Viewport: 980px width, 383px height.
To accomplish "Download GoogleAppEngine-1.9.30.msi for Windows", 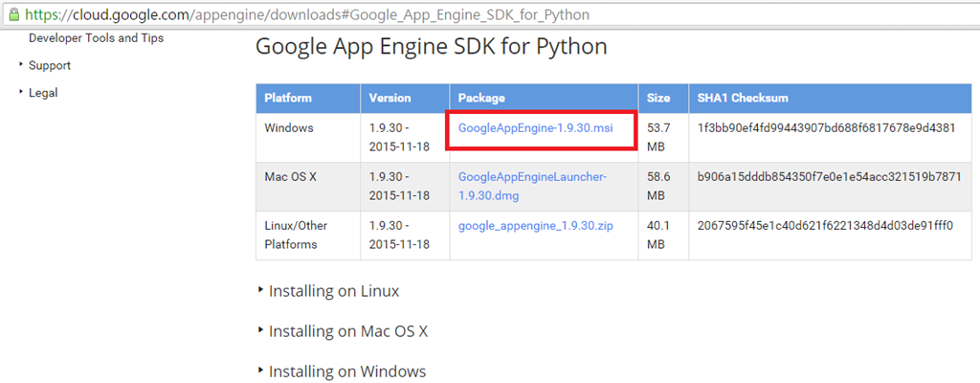I will pyautogui.click(x=536, y=128).
